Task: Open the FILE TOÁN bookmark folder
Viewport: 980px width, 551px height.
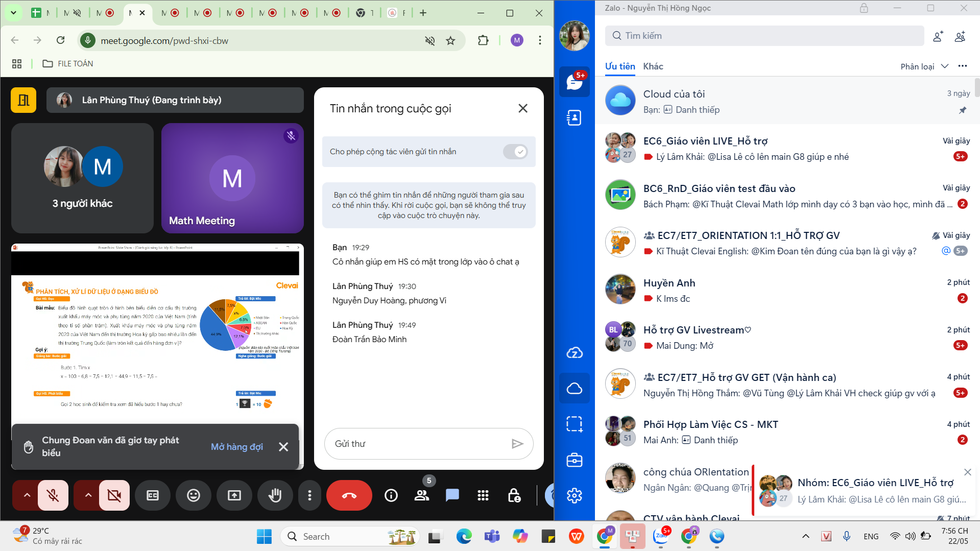Action: click(x=68, y=64)
